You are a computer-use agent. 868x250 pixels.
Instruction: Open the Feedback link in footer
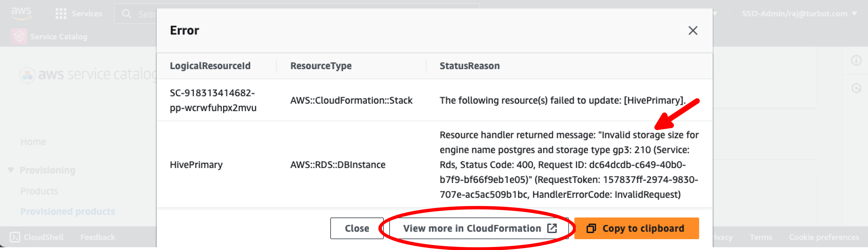coord(97,237)
